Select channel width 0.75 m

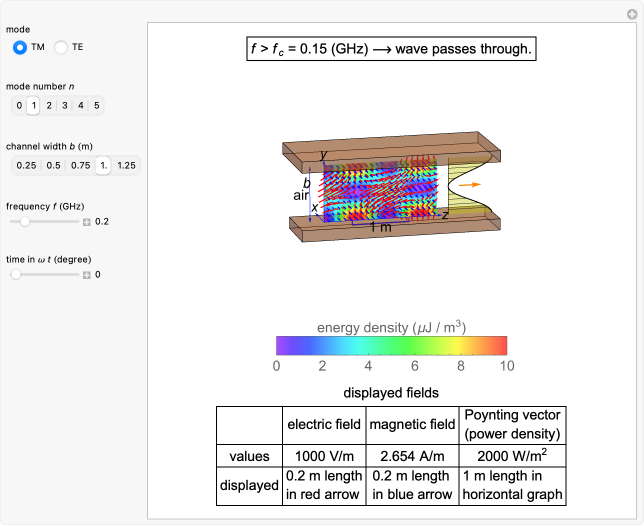click(x=80, y=165)
